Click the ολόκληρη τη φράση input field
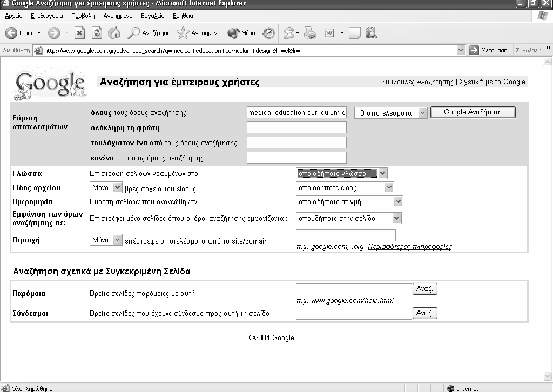The image size is (553, 392). pyautogui.click(x=296, y=127)
